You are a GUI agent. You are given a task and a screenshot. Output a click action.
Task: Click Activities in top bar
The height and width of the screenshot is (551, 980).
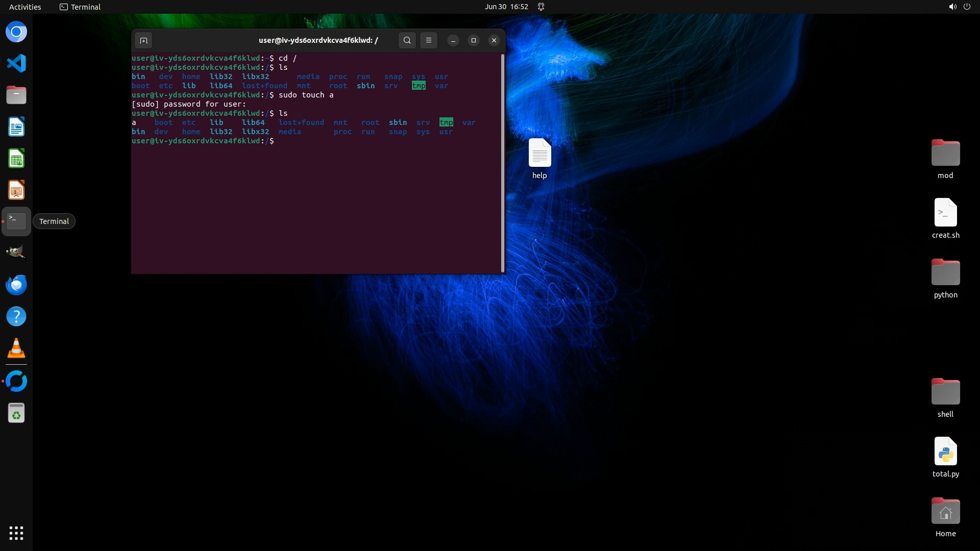point(25,7)
